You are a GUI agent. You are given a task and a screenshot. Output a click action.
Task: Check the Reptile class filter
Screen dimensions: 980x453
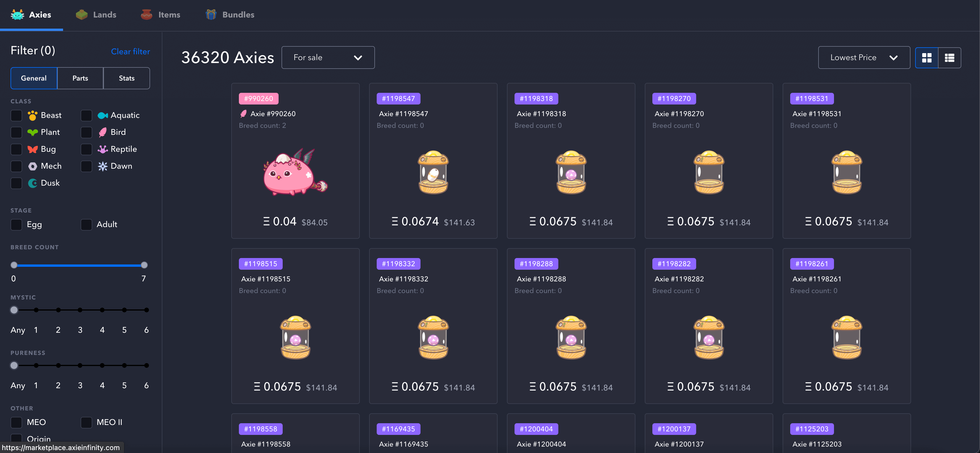pos(86,149)
